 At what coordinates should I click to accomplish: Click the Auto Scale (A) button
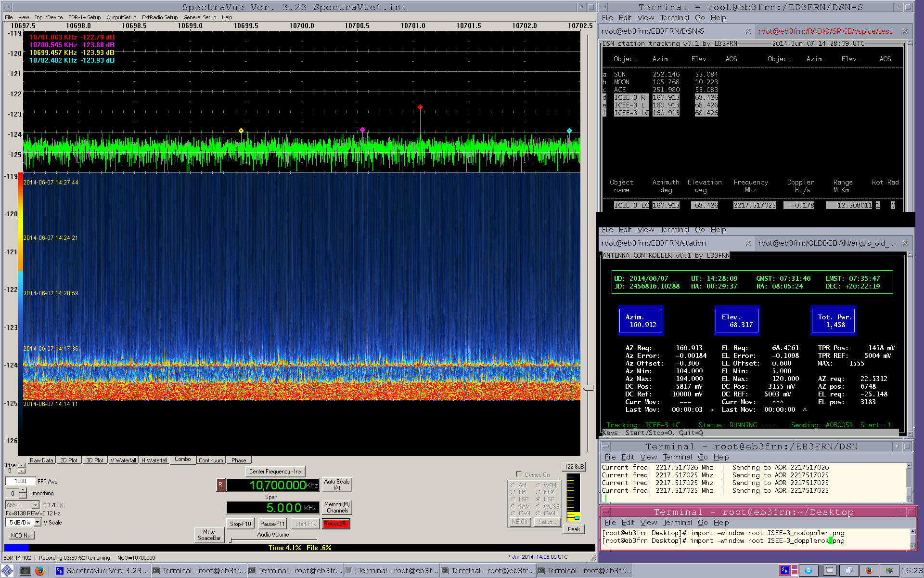click(337, 485)
